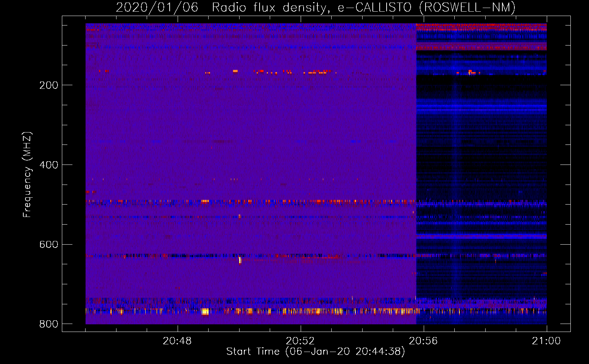Click the plot title "Radio flux density, e-CALLISTO (ROSWELL-NM)"
Viewport: 589px width, 364px height.
pyautogui.click(x=364, y=7)
